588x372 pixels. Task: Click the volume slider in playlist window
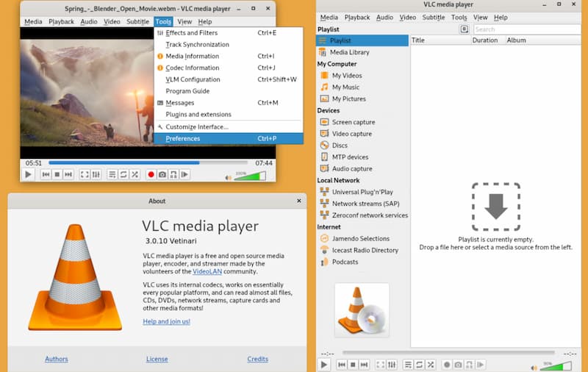point(556,365)
